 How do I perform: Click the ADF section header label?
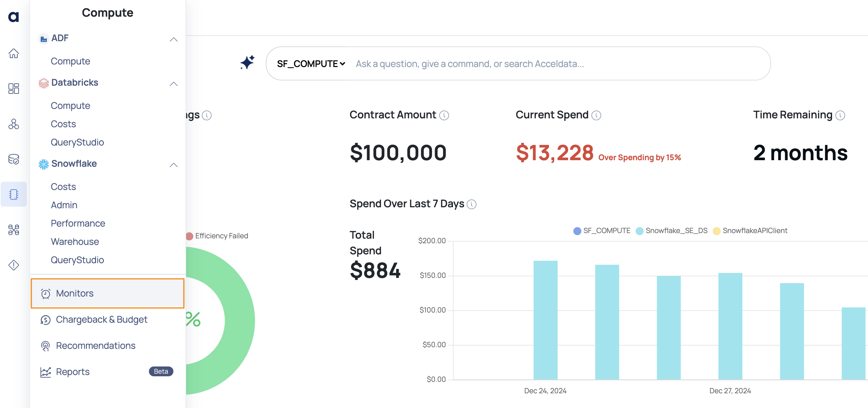(60, 38)
